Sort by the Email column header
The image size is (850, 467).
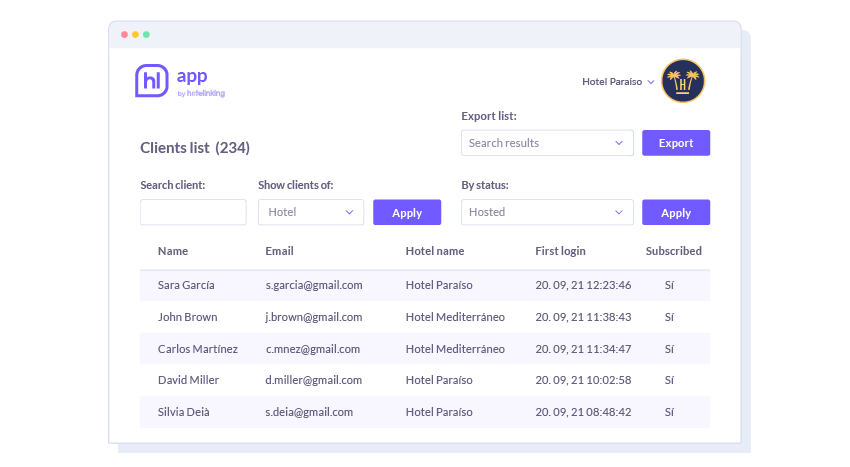point(279,251)
